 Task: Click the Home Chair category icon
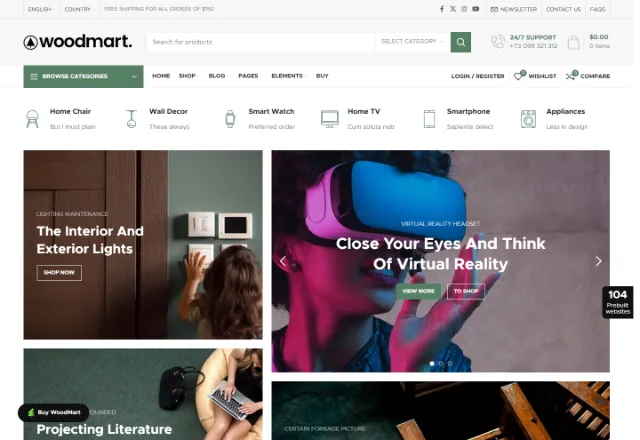[32, 119]
